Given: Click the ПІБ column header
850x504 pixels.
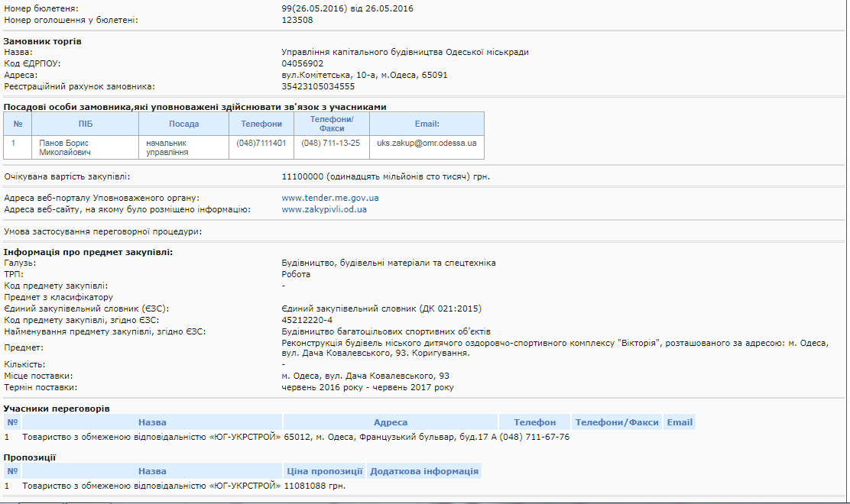Looking at the screenshot, I should (85, 124).
